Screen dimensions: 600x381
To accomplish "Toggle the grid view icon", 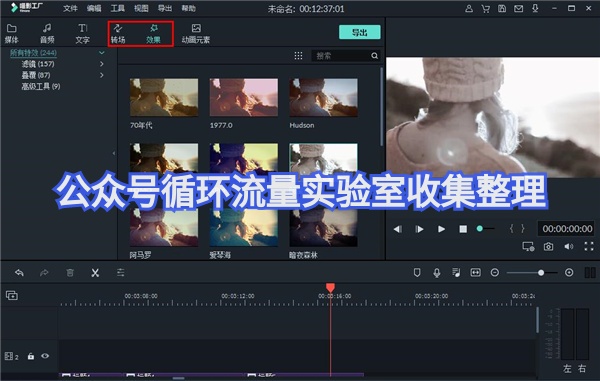I will tap(298, 56).
